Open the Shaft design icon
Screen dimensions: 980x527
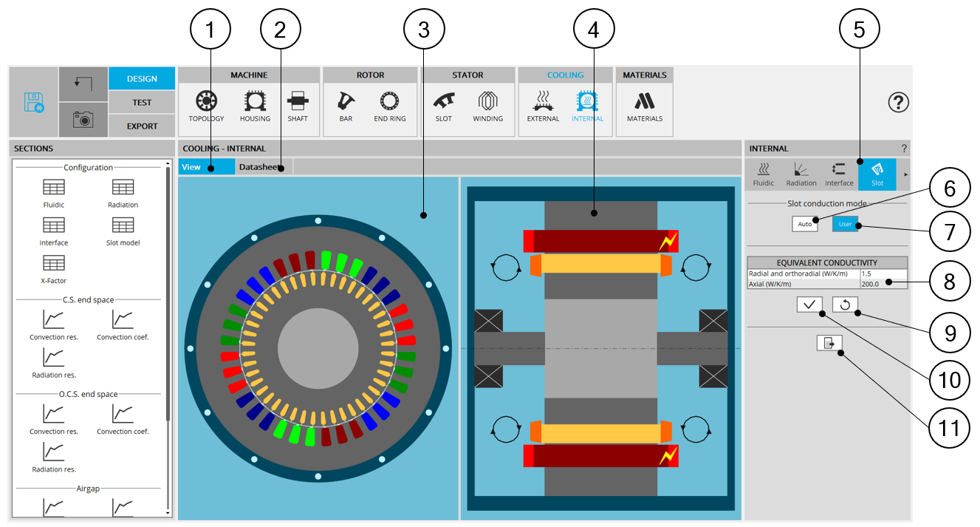click(x=298, y=101)
